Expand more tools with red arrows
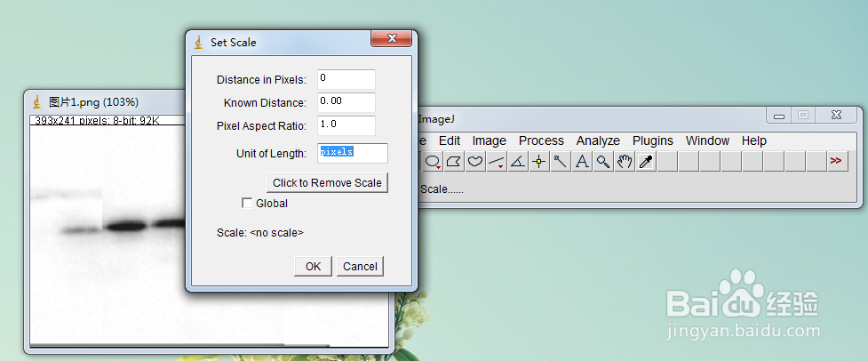 click(x=836, y=161)
